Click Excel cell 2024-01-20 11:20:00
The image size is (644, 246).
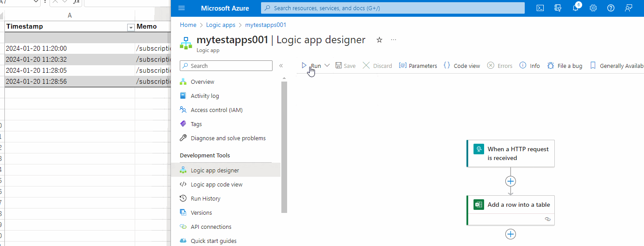click(x=70, y=48)
